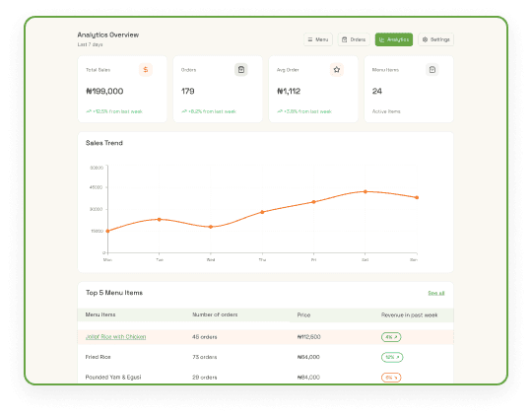Click the Last 7 days subtitle
532x417 pixels.
(x=90, y=44)
